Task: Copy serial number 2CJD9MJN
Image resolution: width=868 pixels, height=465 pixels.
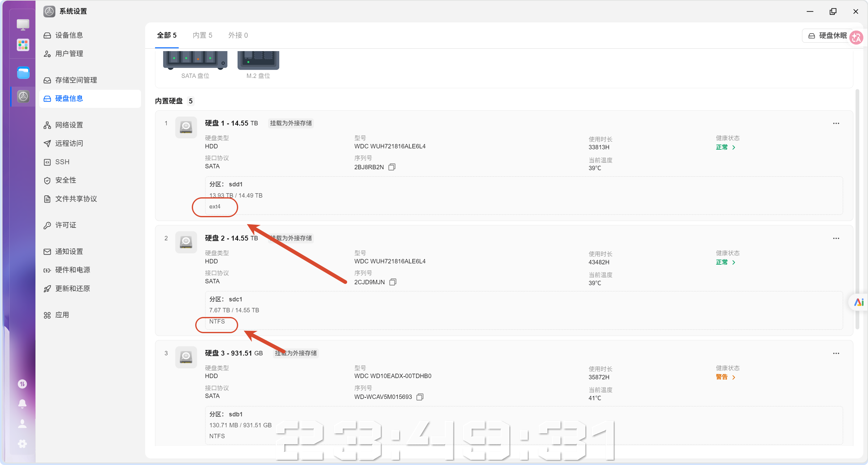Action: tap(393, 282)
